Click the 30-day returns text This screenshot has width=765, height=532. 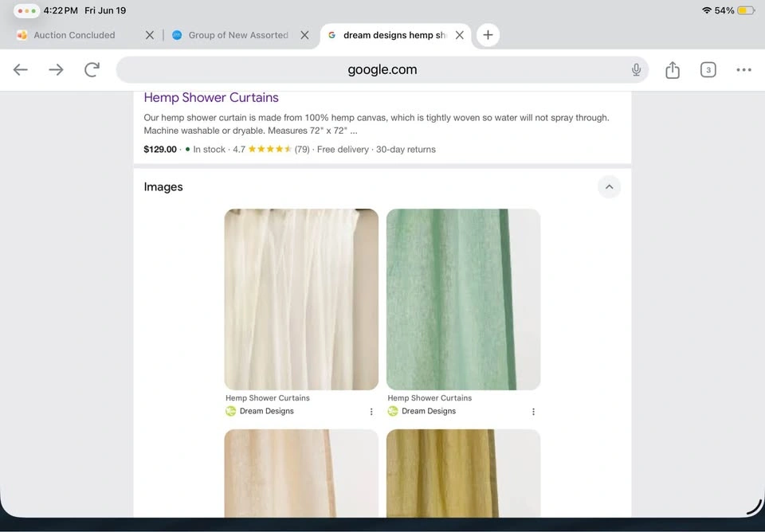click(x=406, y=149)
